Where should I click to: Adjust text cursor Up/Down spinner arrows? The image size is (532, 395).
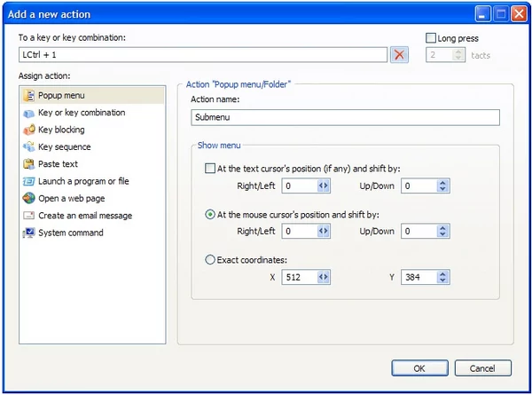(x=442, y=186)
